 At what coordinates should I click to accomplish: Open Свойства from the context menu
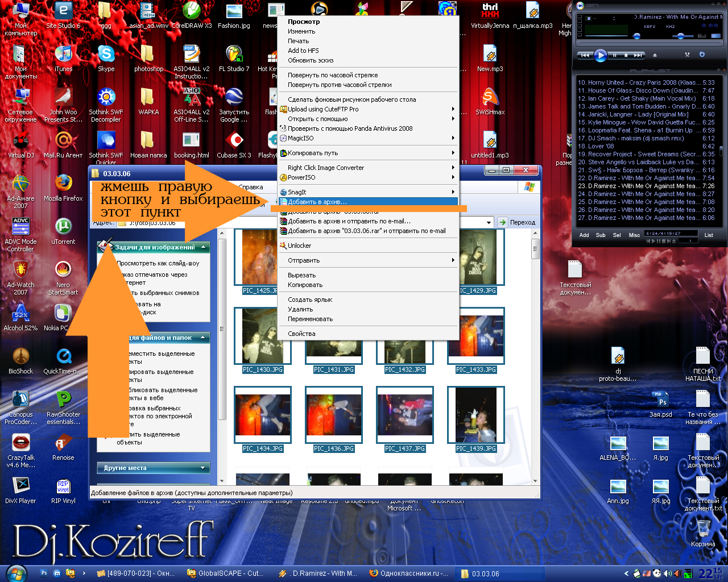coord(368,334)
